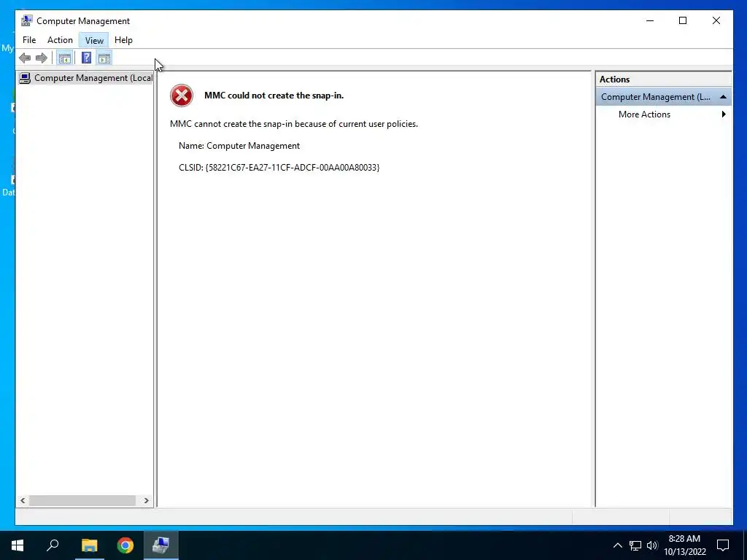
Task: Click the Computer Management taskbar icon
Action: (161, 545)
